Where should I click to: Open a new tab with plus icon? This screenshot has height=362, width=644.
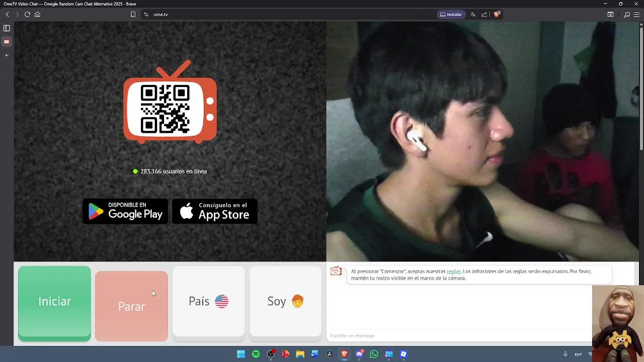click(7, 55)
